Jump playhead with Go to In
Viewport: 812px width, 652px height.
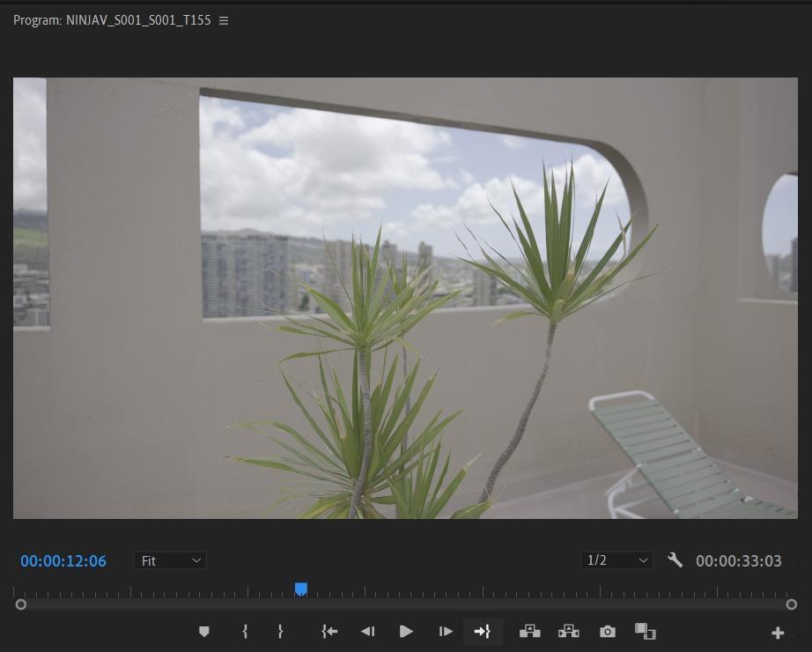click(329, 631)
